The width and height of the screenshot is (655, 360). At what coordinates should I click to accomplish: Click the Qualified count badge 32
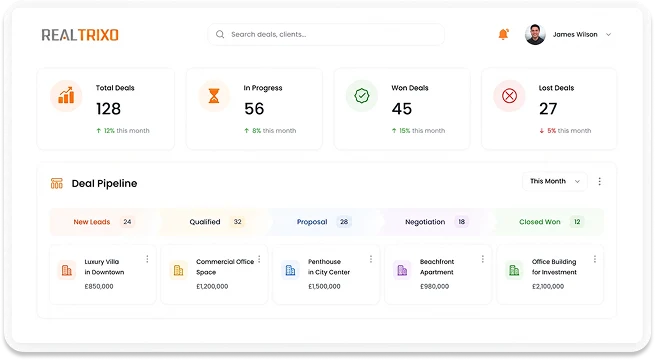238,222
